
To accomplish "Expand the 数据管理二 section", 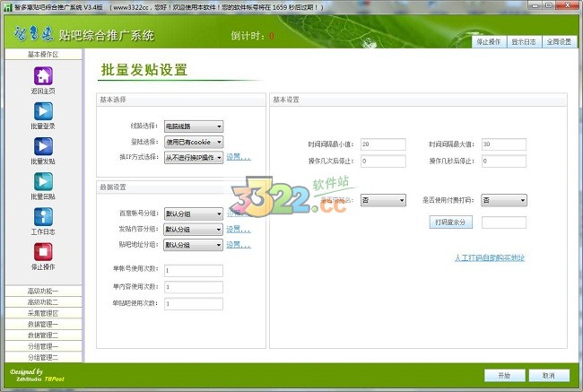I will (43, 335).
